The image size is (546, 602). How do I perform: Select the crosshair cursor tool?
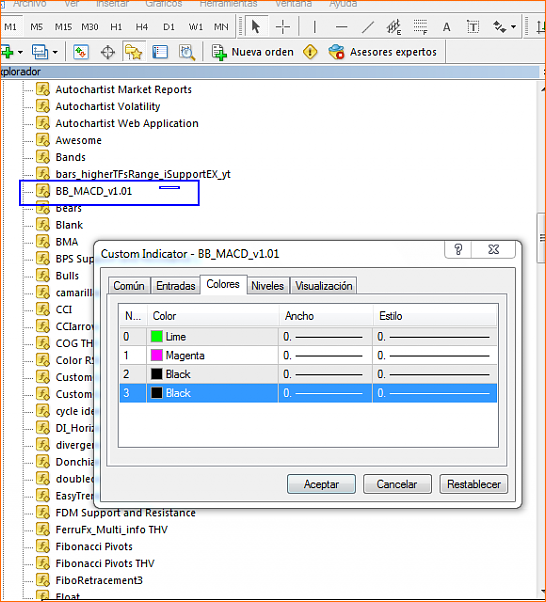tap(283, 27)
